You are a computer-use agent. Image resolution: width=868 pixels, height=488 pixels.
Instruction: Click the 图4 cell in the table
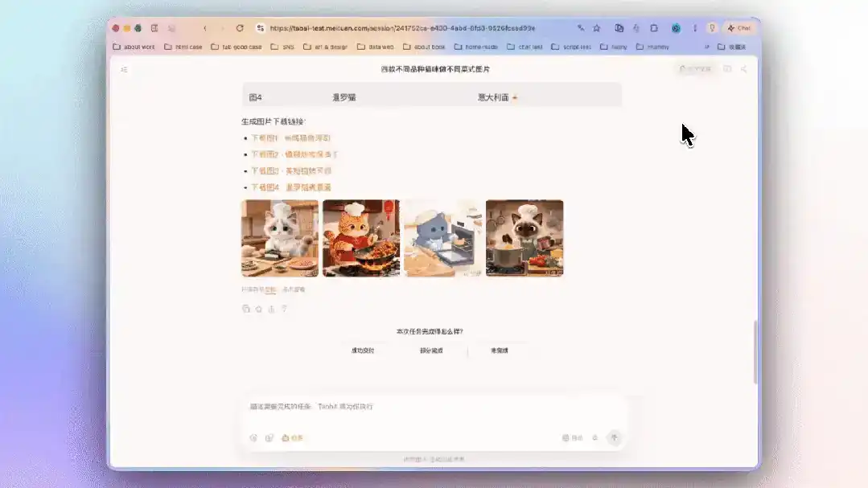(255, 97)
